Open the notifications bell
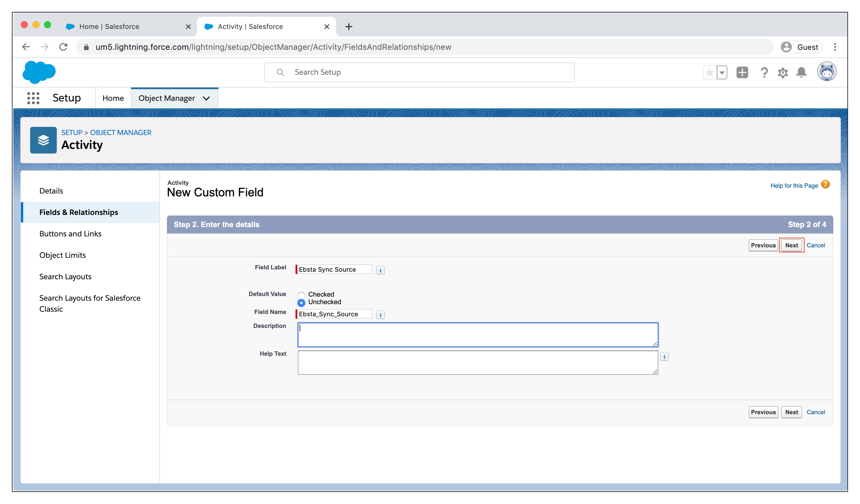The width and height of the screenshot is (860, 504). coord(801,72)
